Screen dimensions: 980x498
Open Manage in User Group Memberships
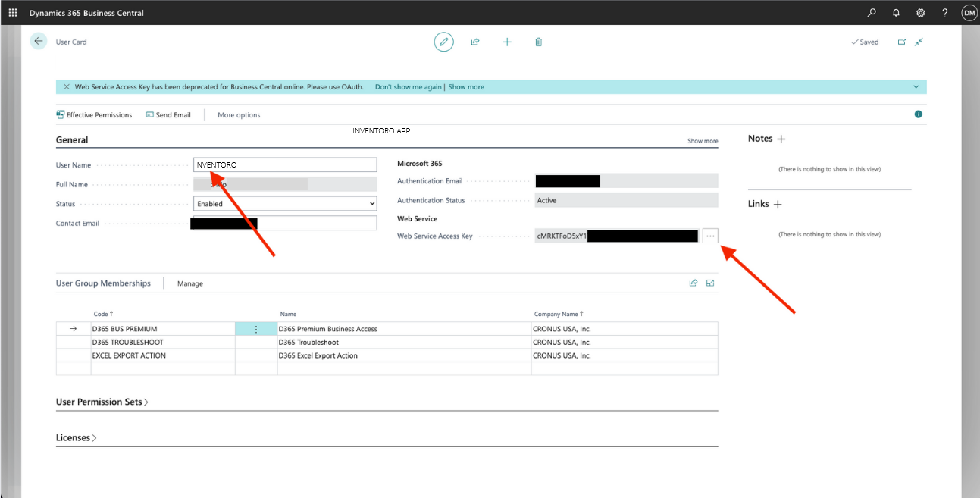[x=190, y=283]
